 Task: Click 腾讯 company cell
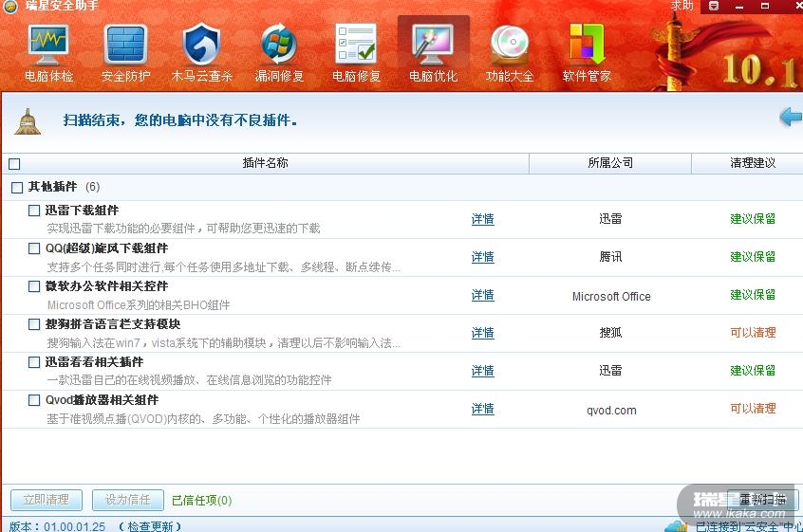pyautogui.click(x=610, y=257)
